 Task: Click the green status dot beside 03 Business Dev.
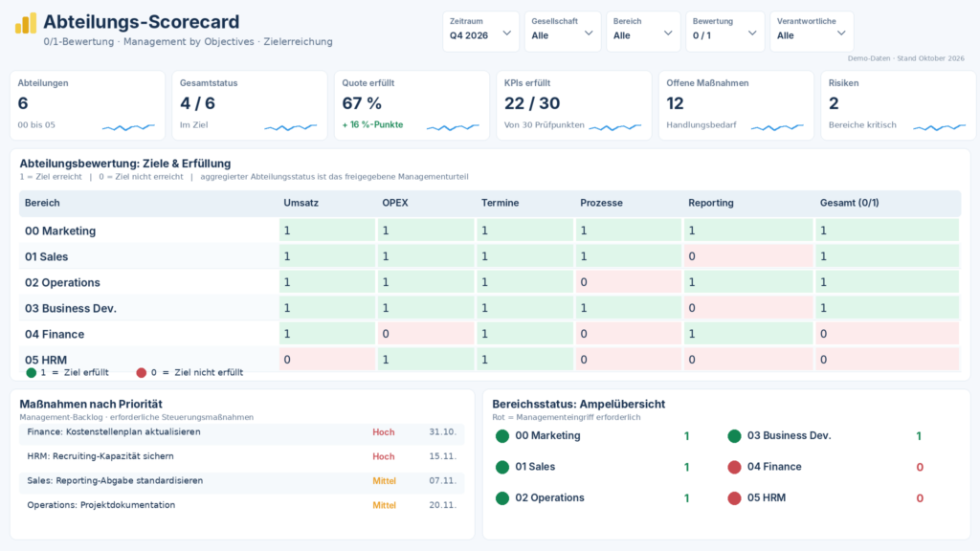[734, 436]
